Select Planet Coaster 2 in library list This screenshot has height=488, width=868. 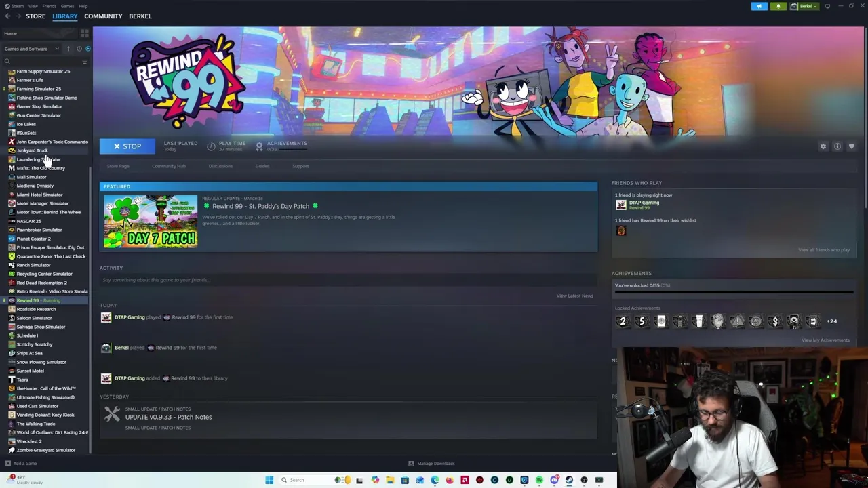(33, 239)
